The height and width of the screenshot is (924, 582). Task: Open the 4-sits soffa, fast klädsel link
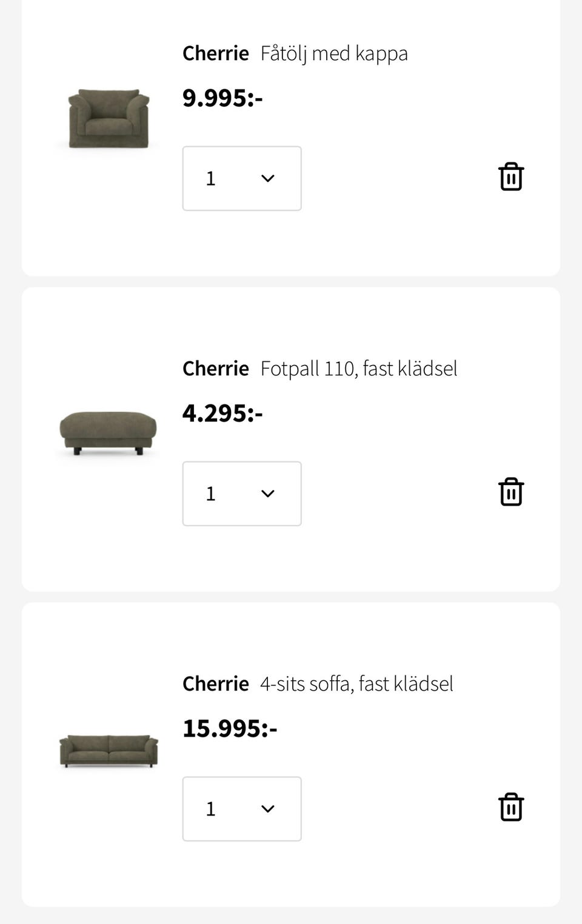point(356,684)
